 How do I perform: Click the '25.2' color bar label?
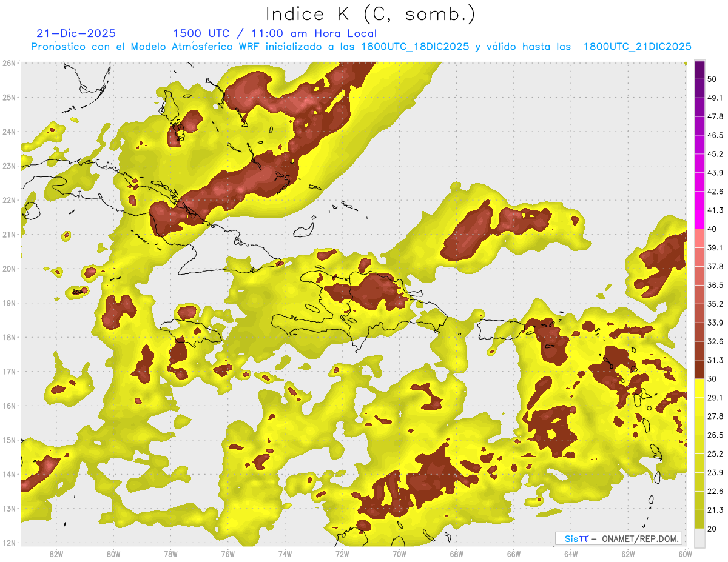coord(715,454)
